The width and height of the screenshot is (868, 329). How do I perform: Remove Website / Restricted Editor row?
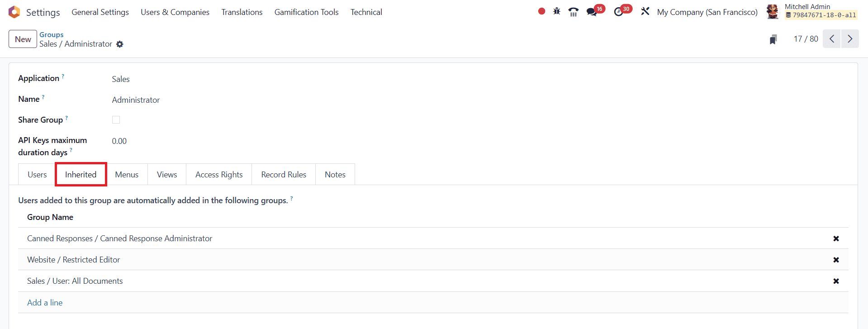(x=836, y=260)
